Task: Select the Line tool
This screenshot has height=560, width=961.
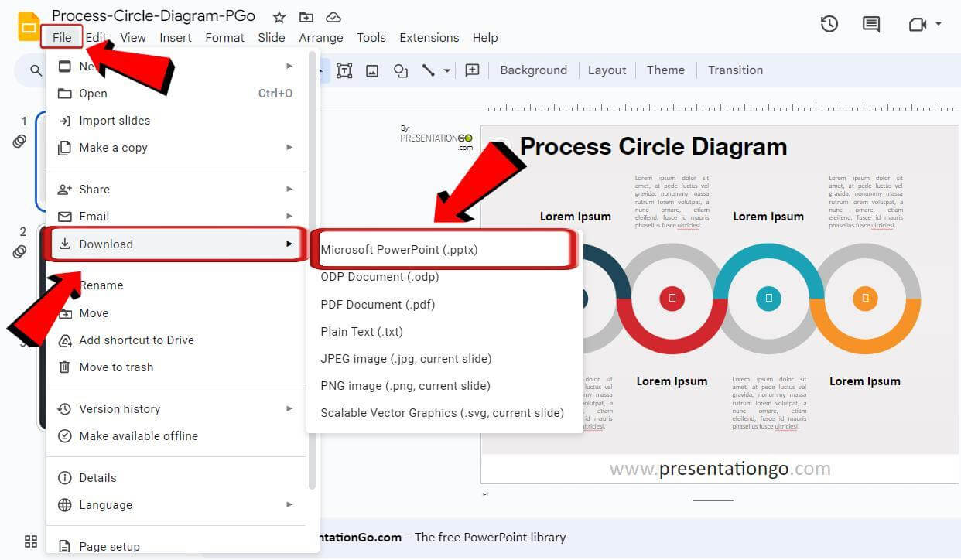Action: 429,70
